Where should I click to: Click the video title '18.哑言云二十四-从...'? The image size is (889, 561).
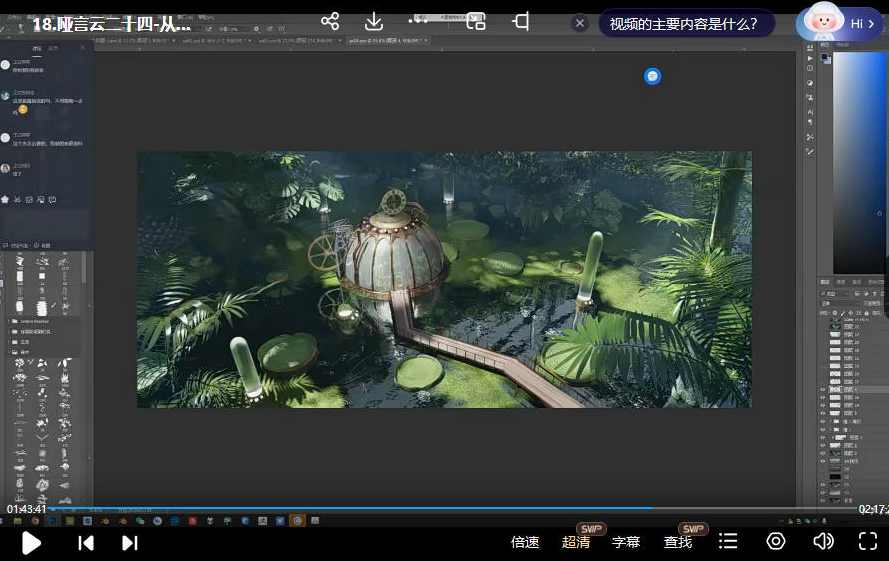coord(112,24)
